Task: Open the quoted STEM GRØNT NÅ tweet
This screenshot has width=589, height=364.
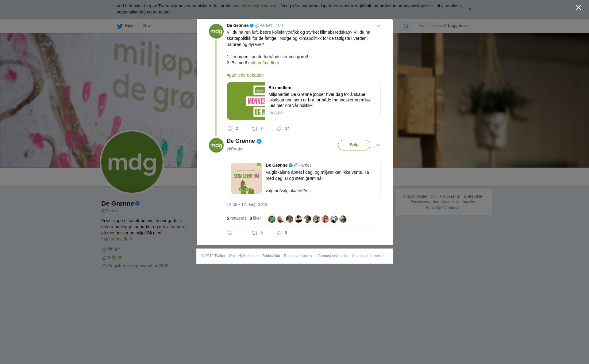Action: click(x=304, y=178)
